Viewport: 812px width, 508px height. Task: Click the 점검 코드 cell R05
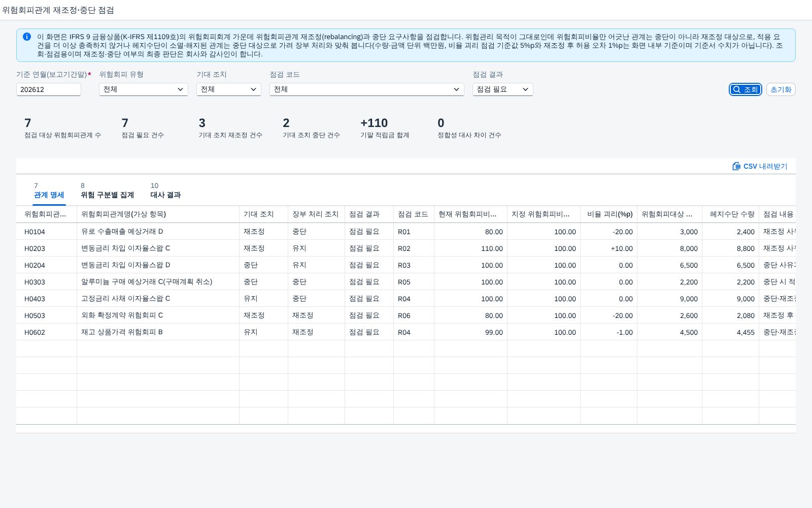[404, 282]
